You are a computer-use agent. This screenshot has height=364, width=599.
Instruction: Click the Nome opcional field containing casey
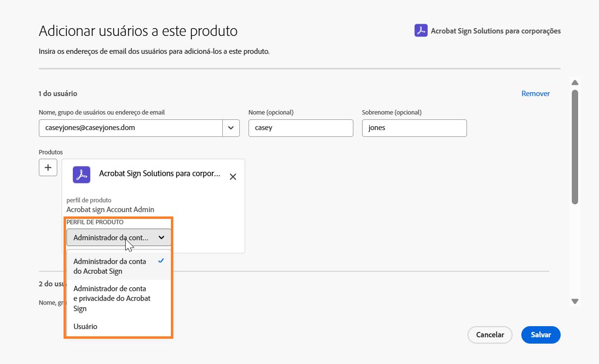(300, 128)
